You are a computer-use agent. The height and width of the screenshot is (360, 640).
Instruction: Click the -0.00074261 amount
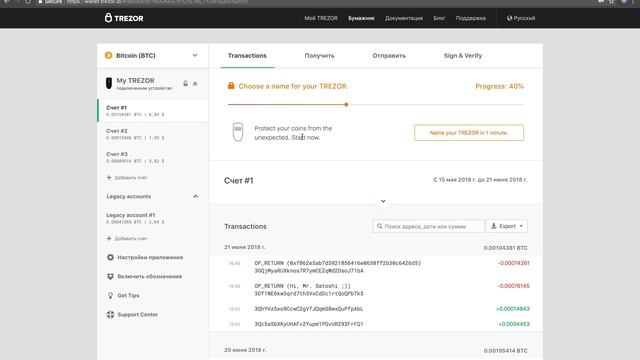point(513,263)
